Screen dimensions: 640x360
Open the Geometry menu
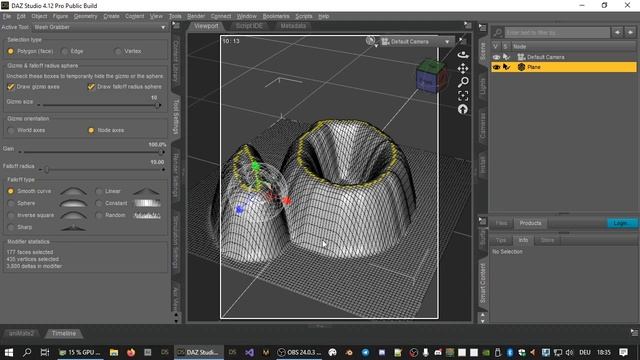(85, 16)
